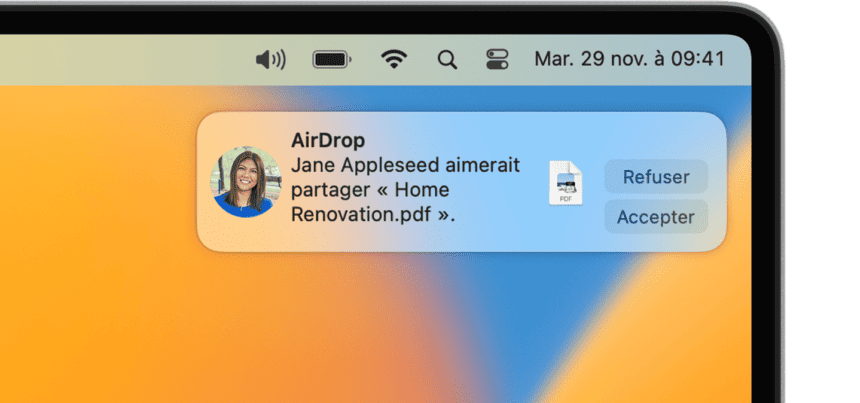
Task: Open the Wi-Fi menu
Action: (394, 59)
